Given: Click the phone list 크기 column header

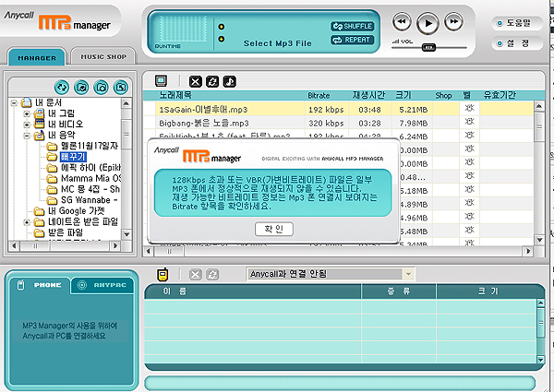Looking at the screenshot, I should [488, 291].
